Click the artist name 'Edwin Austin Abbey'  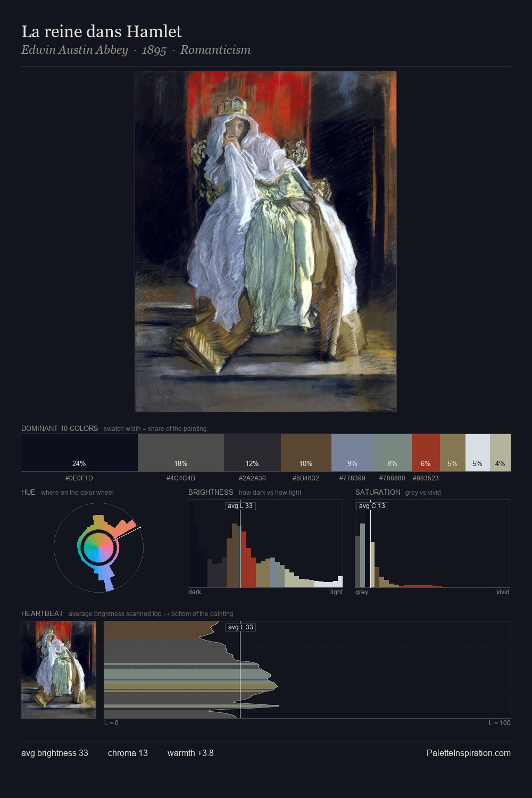(x=74, y=50)
